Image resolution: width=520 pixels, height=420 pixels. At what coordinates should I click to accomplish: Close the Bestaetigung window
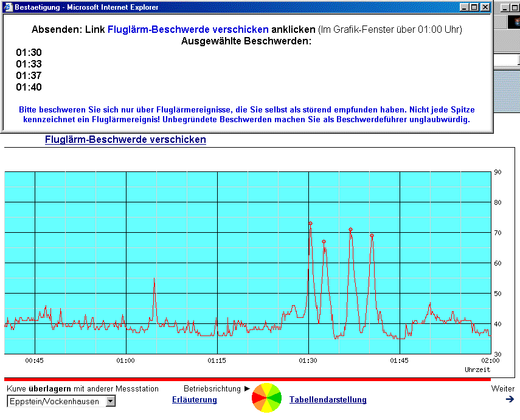click(x=485, y=7)
